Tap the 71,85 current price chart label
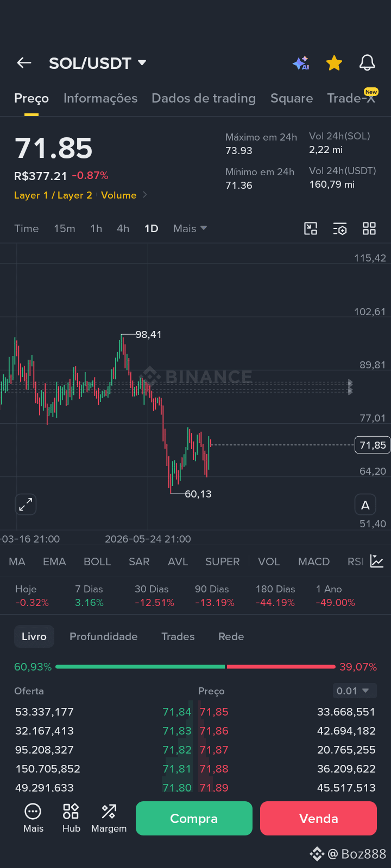 (373, 445)
